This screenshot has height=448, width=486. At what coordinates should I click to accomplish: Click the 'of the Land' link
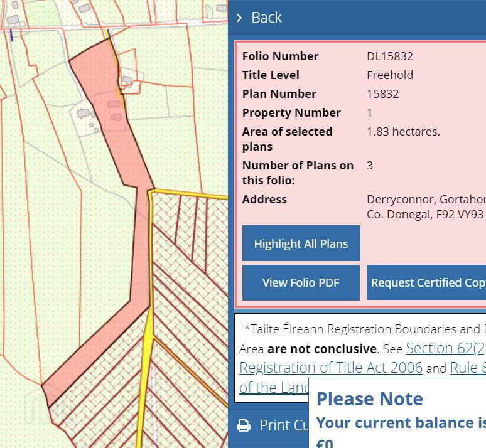pos(274,388)
